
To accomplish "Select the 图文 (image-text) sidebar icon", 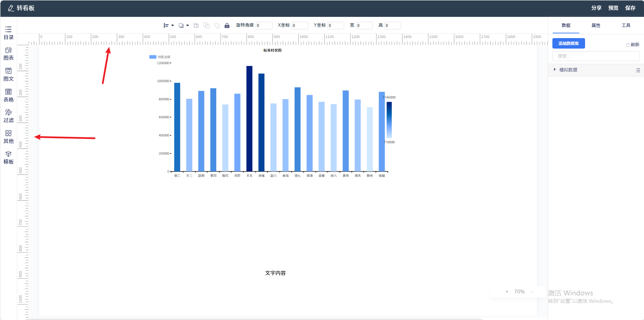I will click(8, 75).
